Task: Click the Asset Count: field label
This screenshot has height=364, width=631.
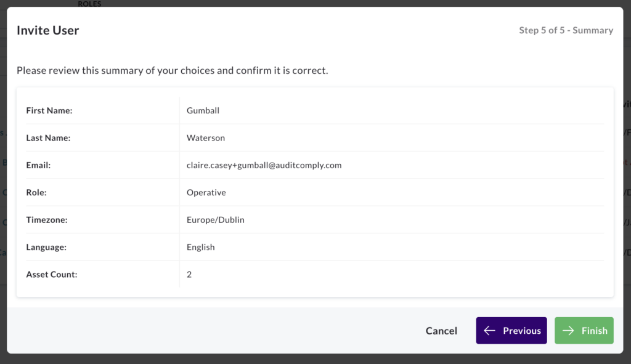Action: pos(52,274)
